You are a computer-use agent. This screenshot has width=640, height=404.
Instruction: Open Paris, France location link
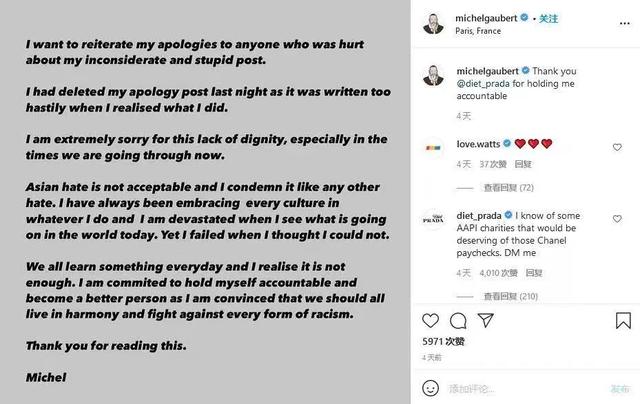[x=478, y=31]
